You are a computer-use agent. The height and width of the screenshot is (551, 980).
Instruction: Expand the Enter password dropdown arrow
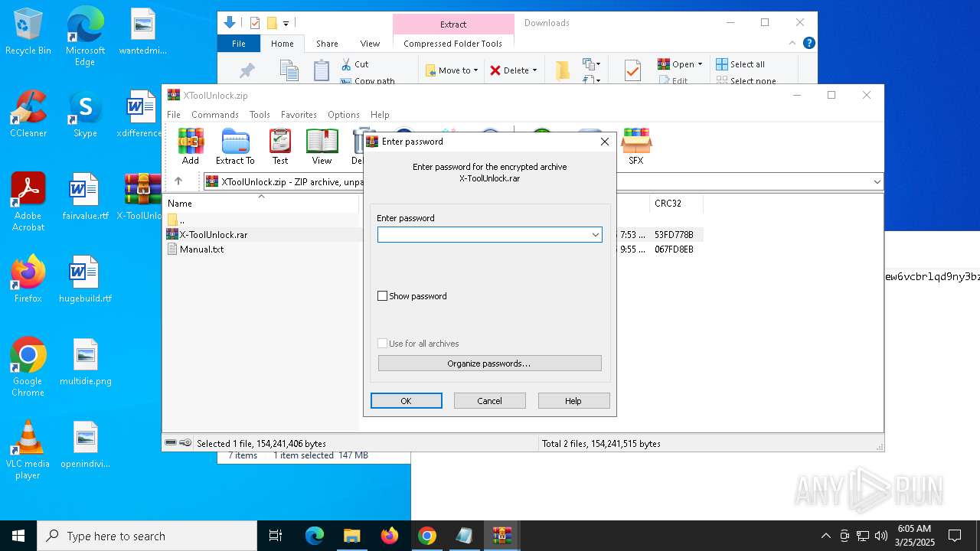point(595,235)
